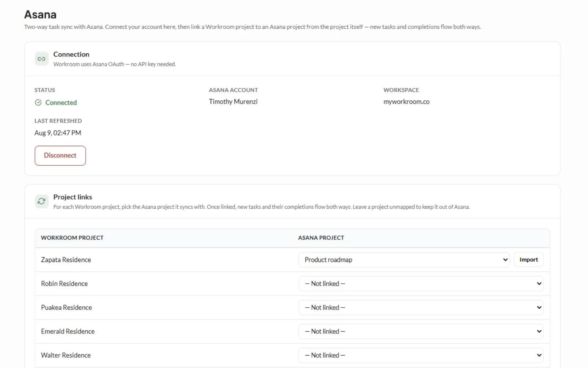Click the Timothy Murenzi account name
The width and height of the screenshot is (588, 368).
[233, 102]
